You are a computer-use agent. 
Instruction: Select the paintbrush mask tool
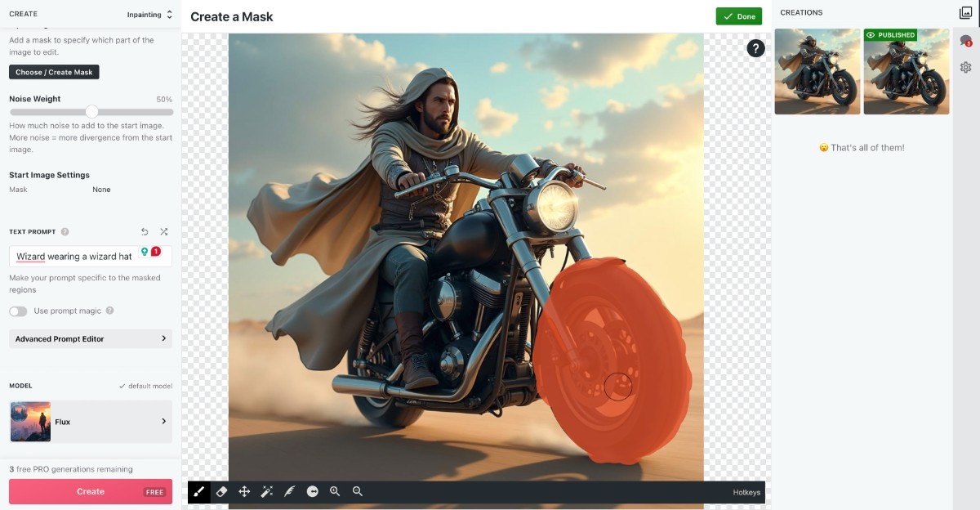click(199, 491)
